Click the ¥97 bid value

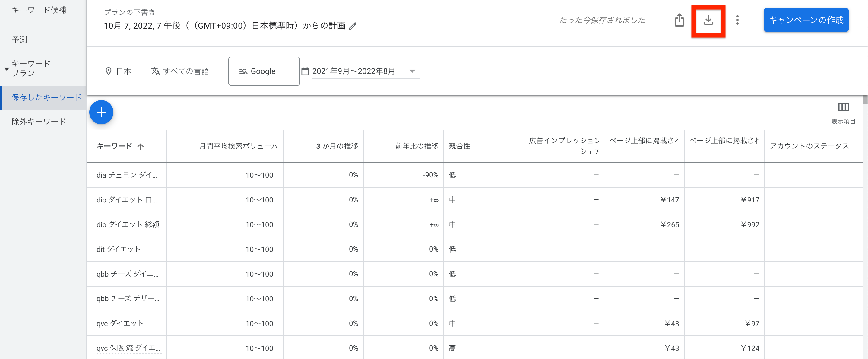click(752, 324)
